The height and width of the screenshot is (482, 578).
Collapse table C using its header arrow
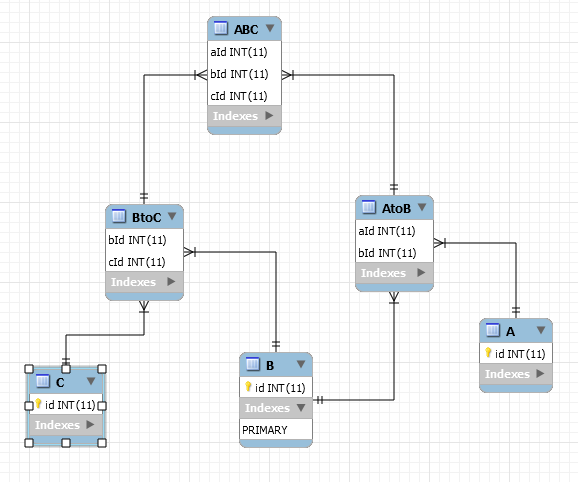coord(91,381)
